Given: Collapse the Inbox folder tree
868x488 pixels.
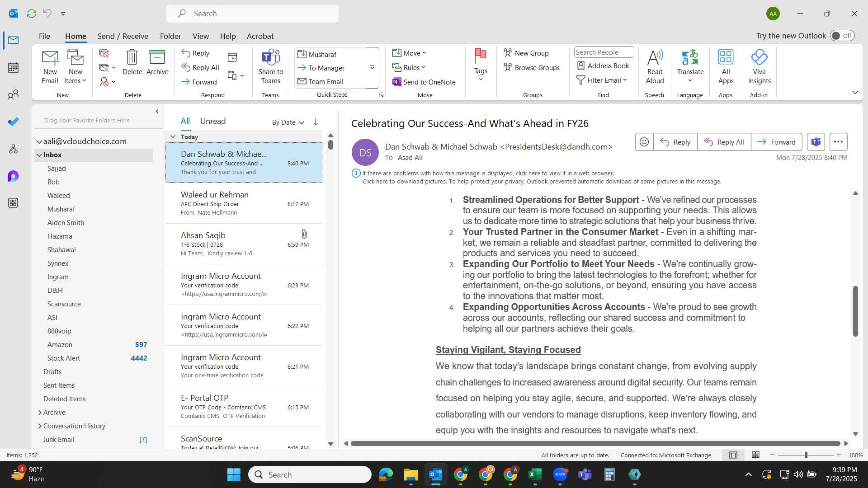Looking at the screenshot, I should (x=39, y=155).
